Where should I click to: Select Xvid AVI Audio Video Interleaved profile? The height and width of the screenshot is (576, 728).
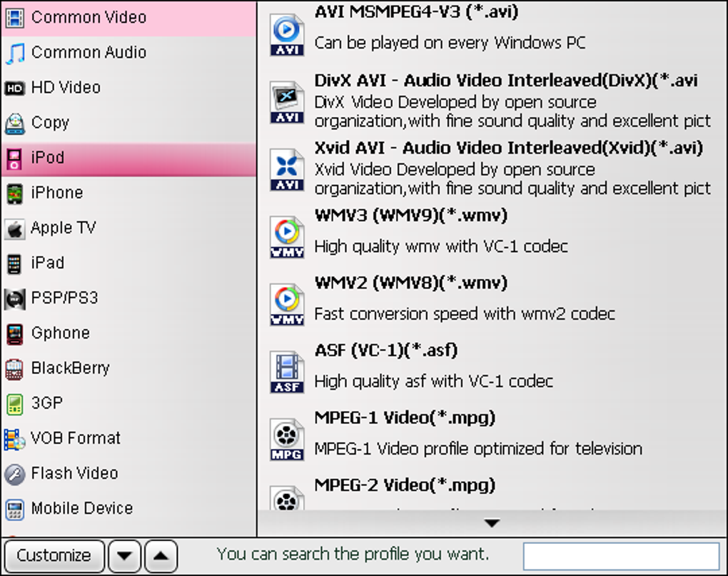click(x=492, y=169)
